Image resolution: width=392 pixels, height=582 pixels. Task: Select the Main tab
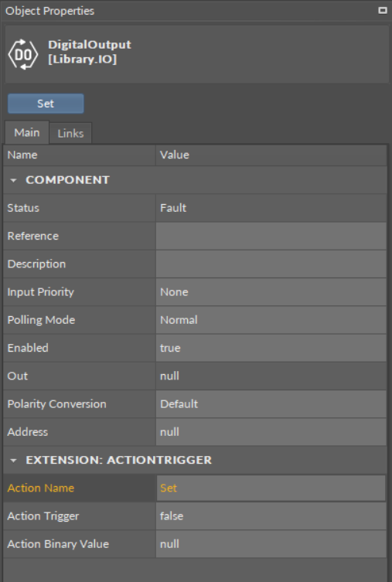pos(27,132)
